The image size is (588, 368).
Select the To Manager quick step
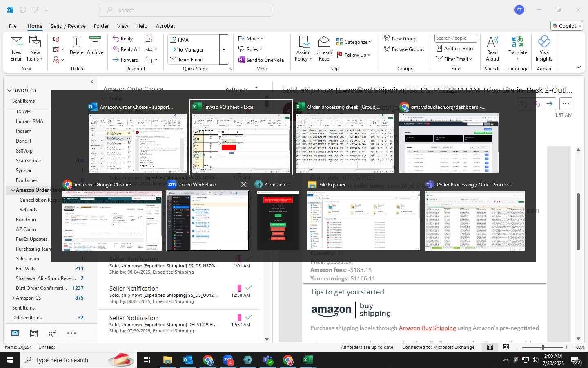pos(187,49)
